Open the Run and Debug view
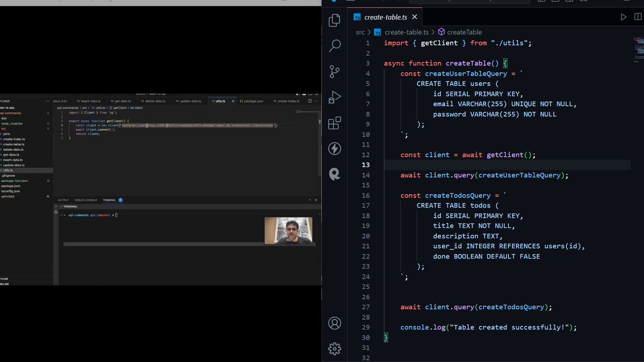Image resolution: width=644 pixels, height=362 pixels. pos(335,97)
